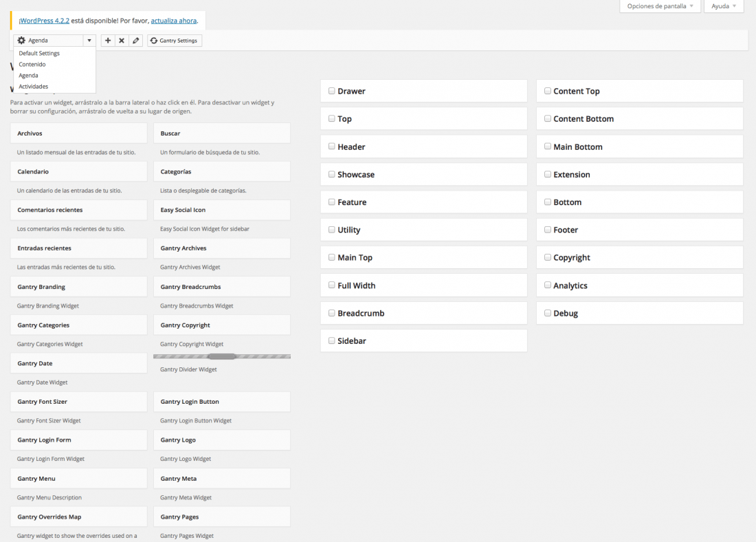This screenshot has width=756, height=542.
Task: Check the Bottom position checkbox
Action: [x=548, y=202]
